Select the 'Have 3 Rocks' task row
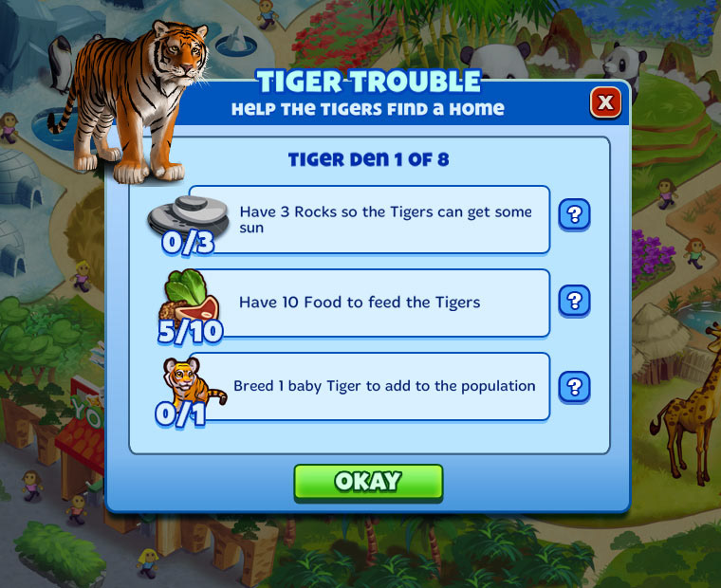721x588 pixels. coord(369,220)
